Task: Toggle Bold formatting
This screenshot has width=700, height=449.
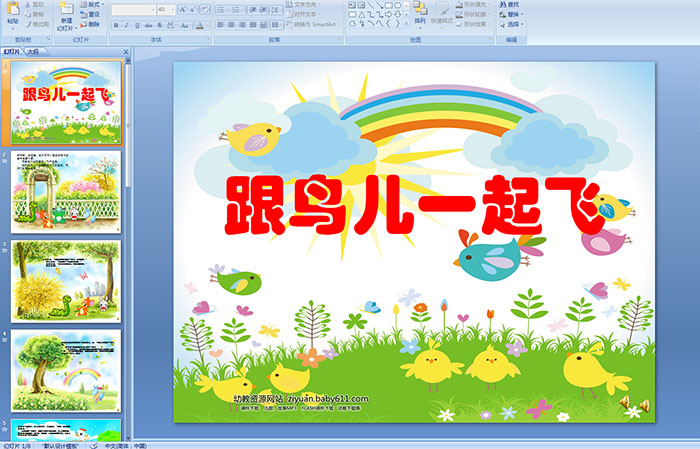Action: tap(114, 25)
